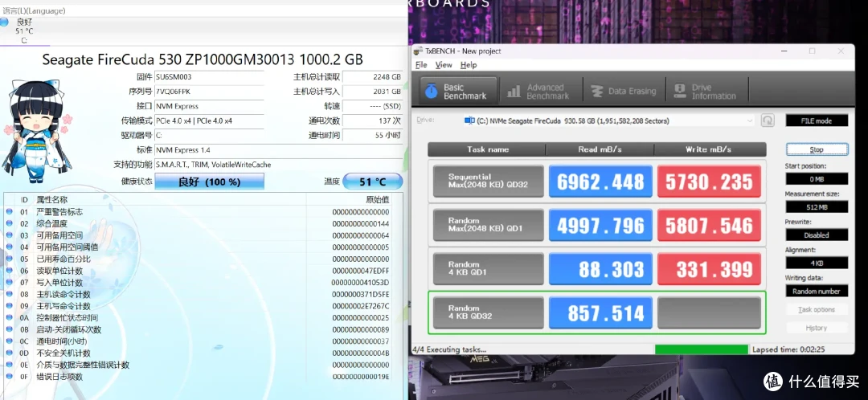The width and height of the screenshot is (868, 400).
Task: Open the File menu in TxBENCH
Action: (x=420, y=65)
